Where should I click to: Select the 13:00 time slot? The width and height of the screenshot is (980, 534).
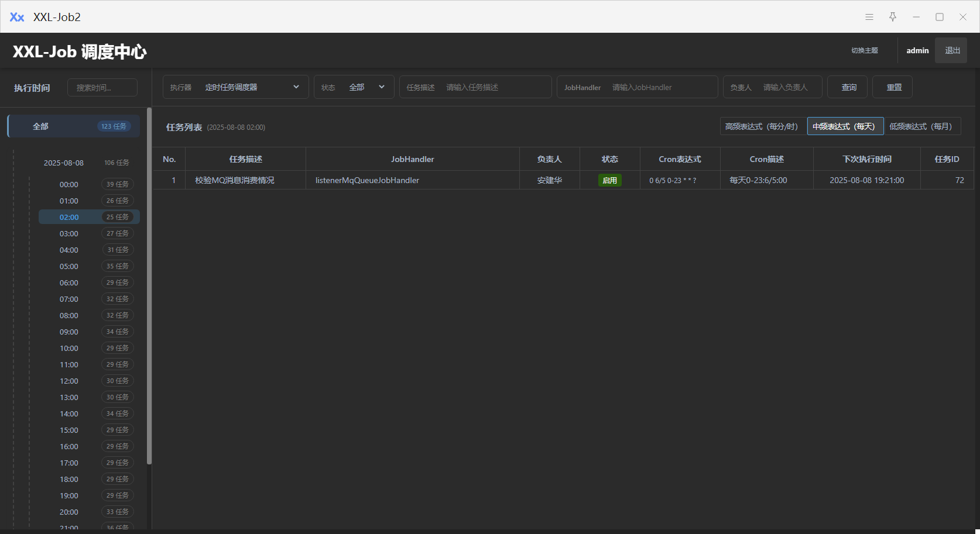pos(89,397)
